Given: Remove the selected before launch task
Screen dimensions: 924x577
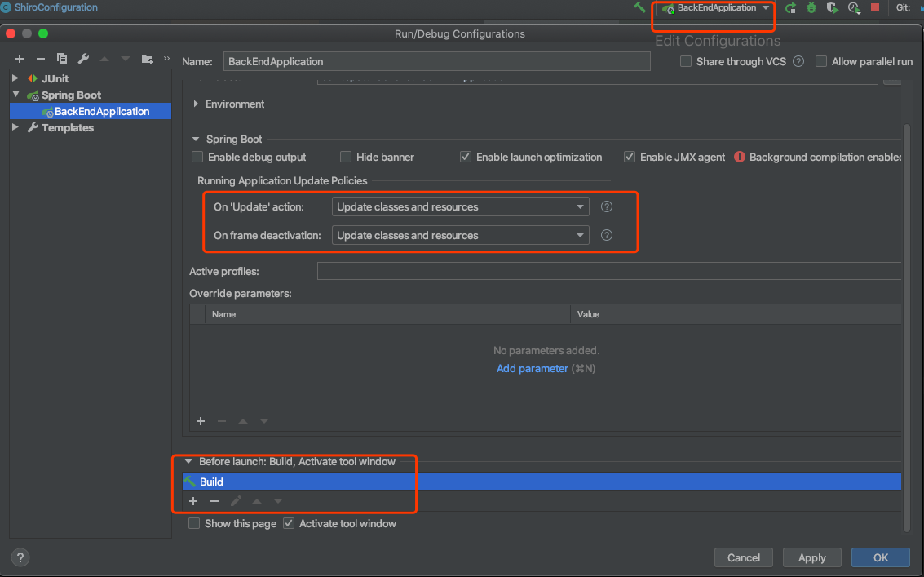Looking at the screenshot, I should [214, 501].
